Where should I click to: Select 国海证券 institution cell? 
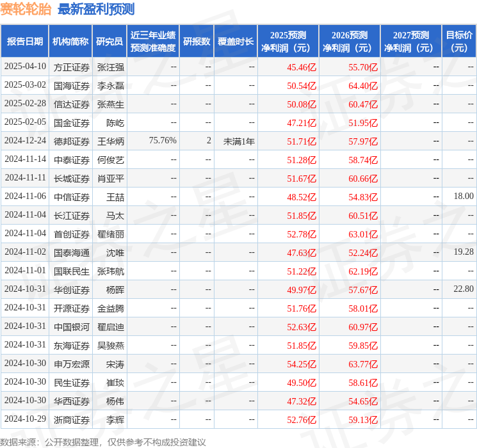[72, 86]
